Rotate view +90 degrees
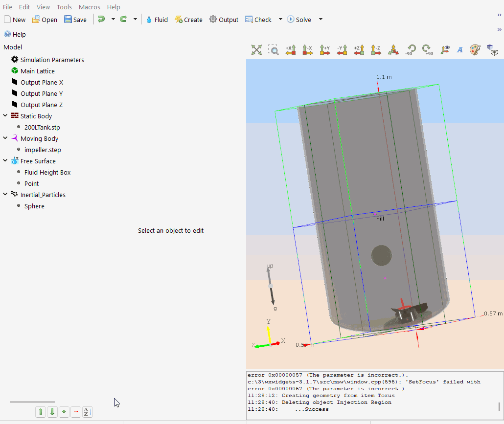Screen dimensions: 504x424 [x=428, y=50]
